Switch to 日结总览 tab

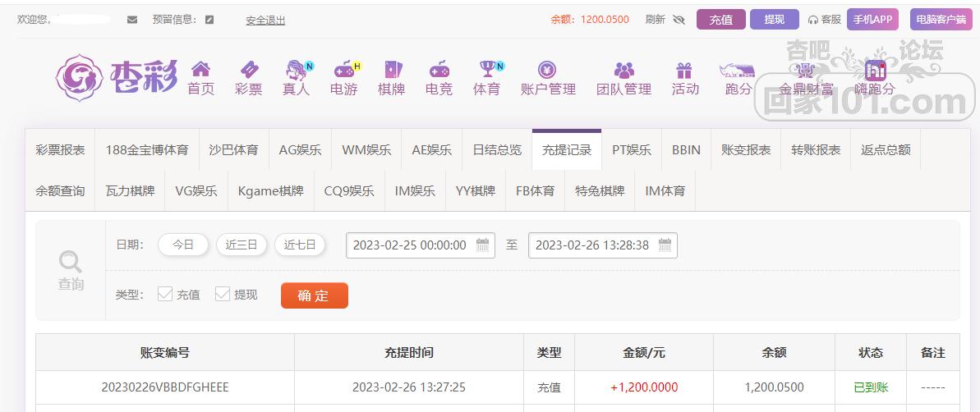497,150
